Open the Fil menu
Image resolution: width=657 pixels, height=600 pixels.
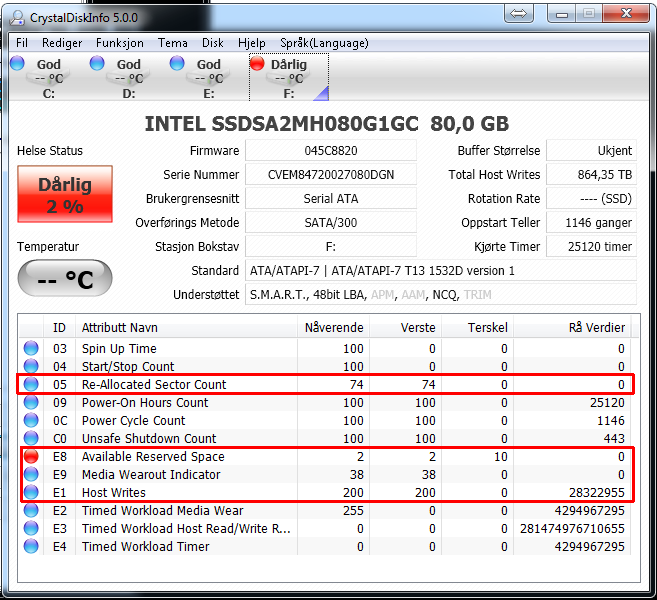click(22, 43)
